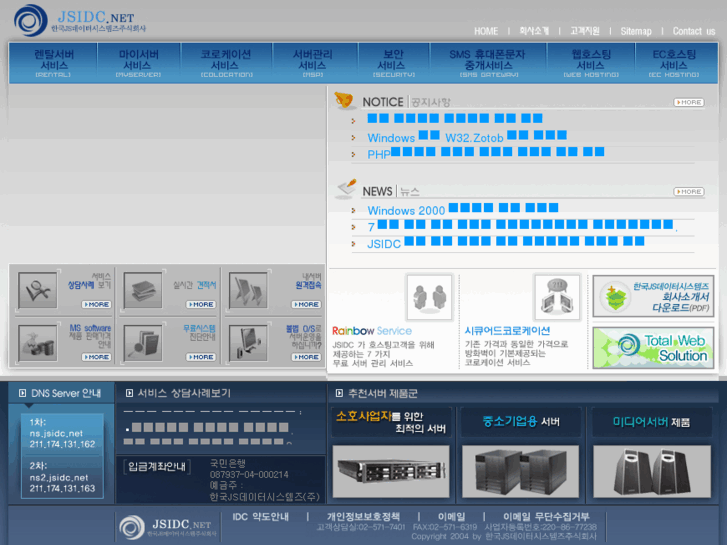Click the MS software 제품 판매가격 icon
The width and height of the screenshot is (727, 545).
(38, 343)
